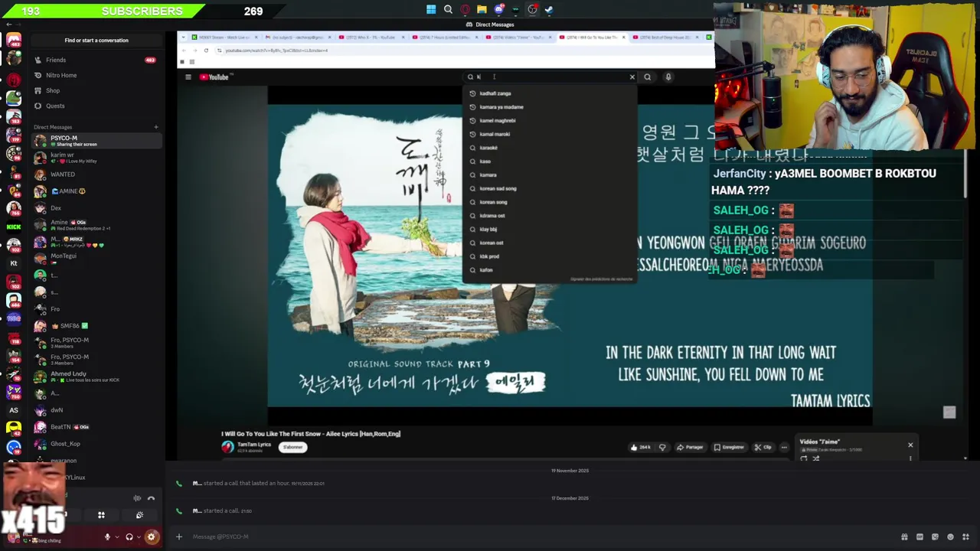Open the apps launcher icon in message bar
The width and height of the screenshot is (980, 551).
click(965, 536)
